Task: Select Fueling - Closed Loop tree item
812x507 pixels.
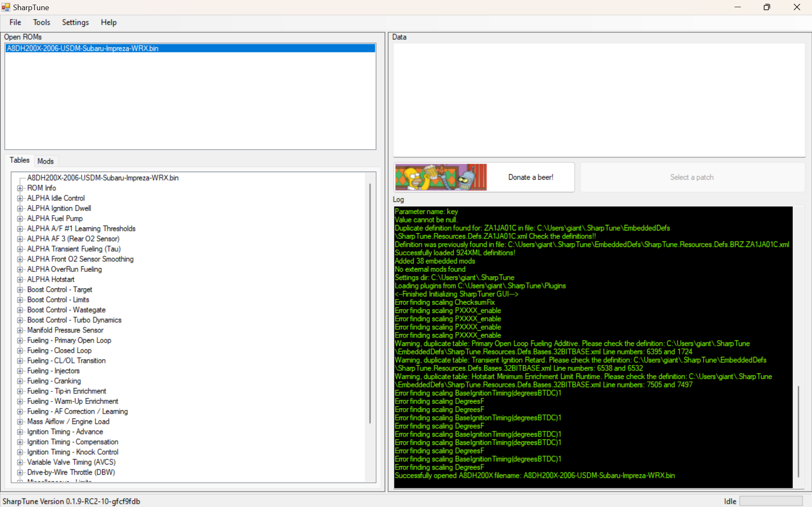Action: pyautogui.click(x=59, y=351)
